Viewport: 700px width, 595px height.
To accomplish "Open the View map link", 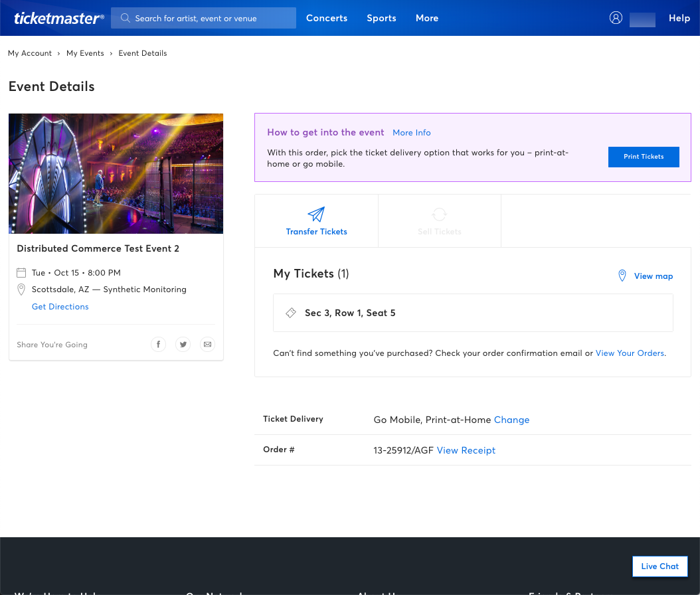I will point(654,276).
